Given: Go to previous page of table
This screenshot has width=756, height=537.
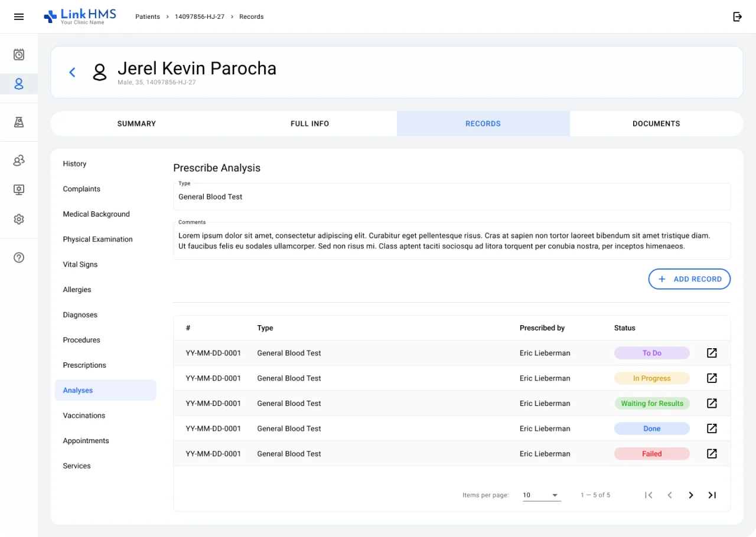Looking at the screenshot, I should (x=670, y=495).
